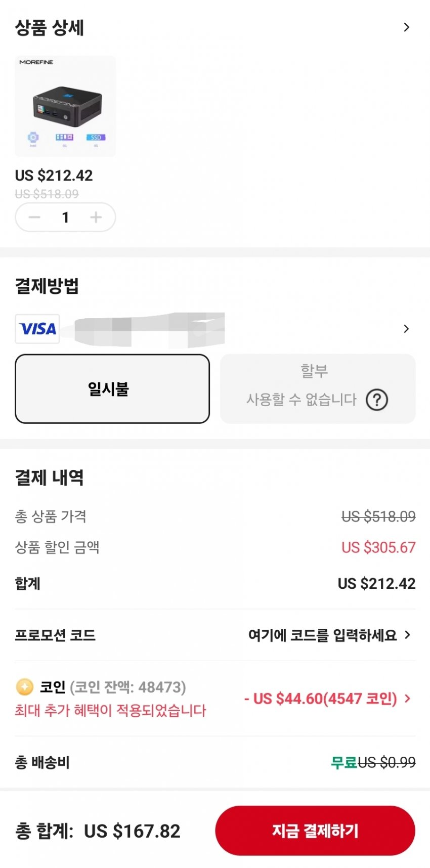Decrease quantity with minus icon
Screen dimensions: 430x868
pos(34,218)
